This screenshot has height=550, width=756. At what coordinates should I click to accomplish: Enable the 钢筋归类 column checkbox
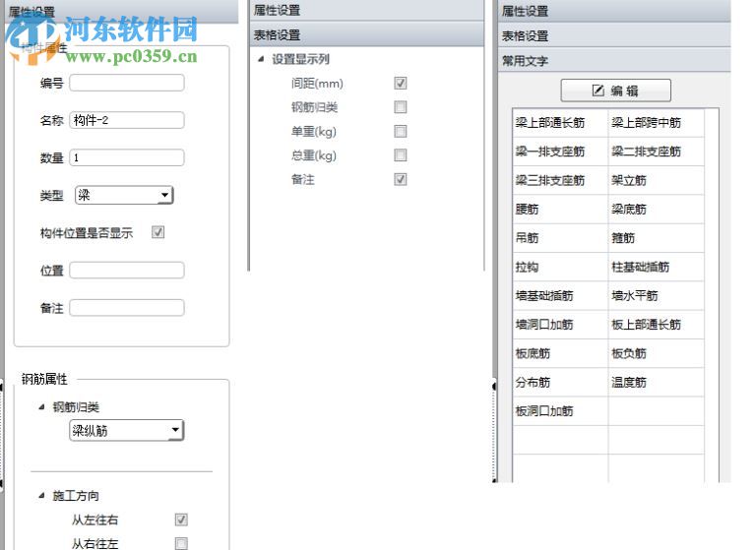coord(401,107)
